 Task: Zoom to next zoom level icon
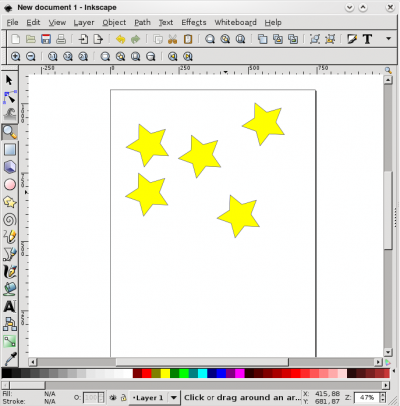(188, 56)
